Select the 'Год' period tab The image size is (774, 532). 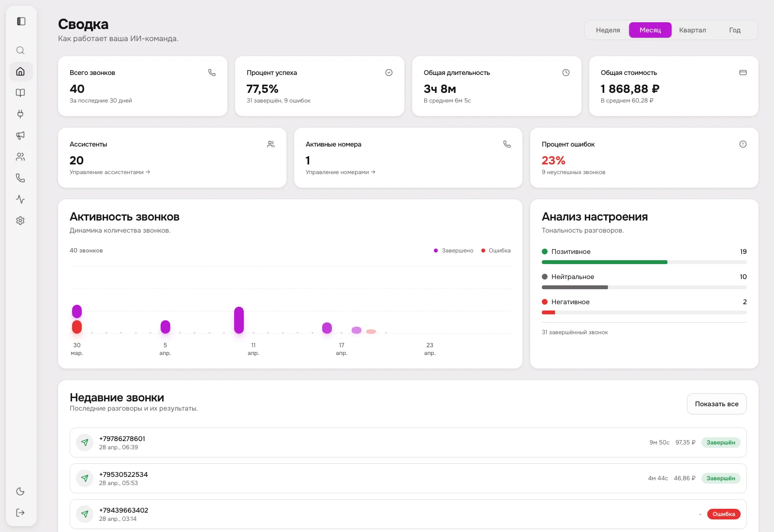point(734,30)
